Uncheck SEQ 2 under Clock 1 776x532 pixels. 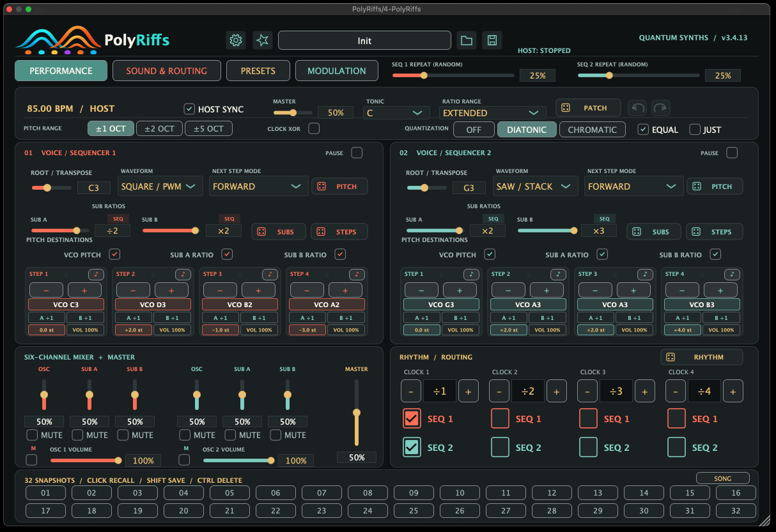click(x=412, y=447)
